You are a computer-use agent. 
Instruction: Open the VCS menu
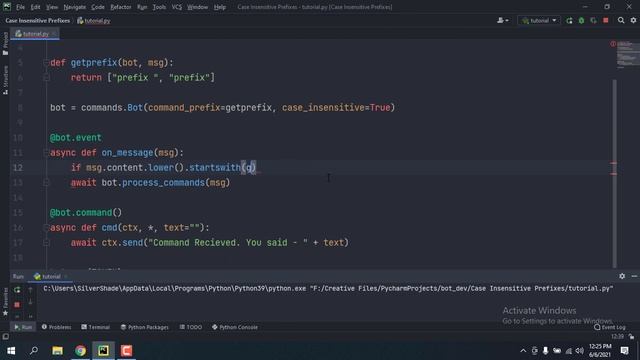pos(176,7)
